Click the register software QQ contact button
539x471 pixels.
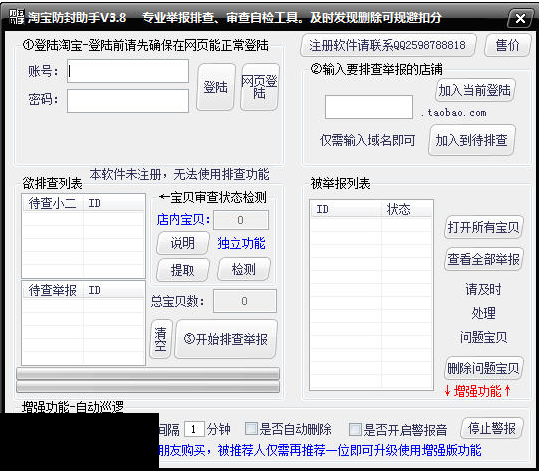coord(388,45)
